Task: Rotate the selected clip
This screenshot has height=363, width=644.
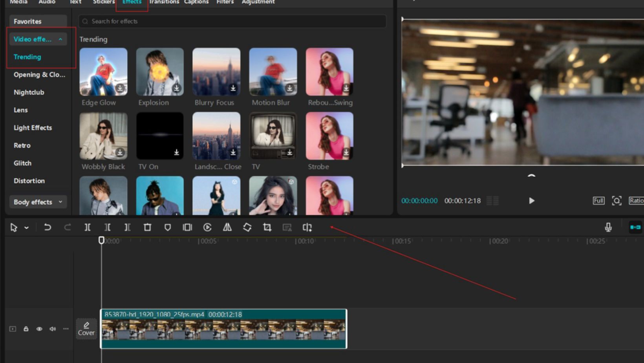Action: 247,227
